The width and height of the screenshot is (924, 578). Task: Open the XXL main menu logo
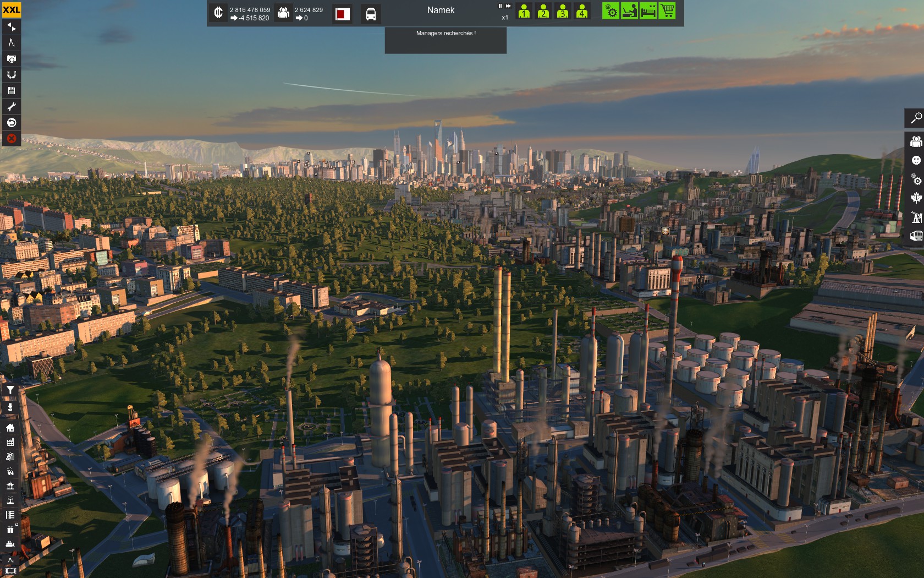pos(11,9)
